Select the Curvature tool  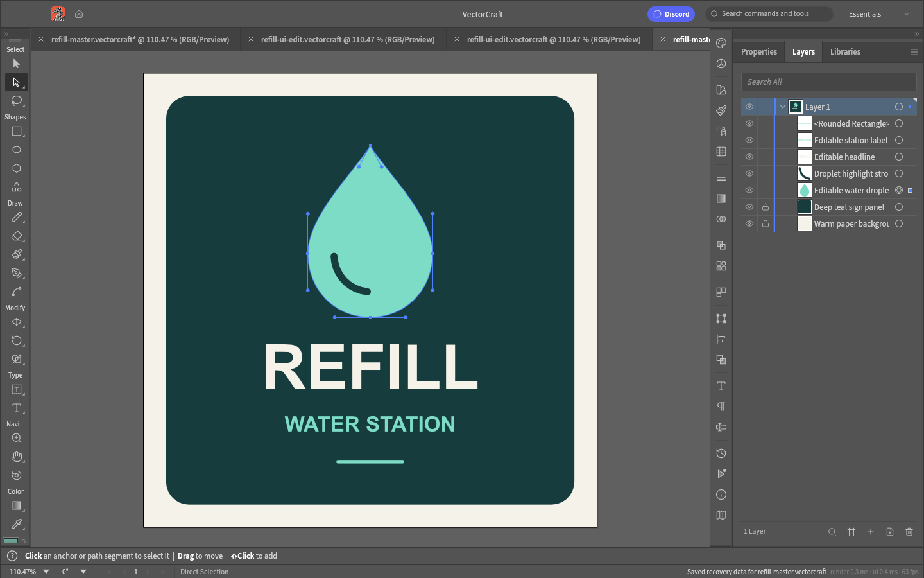pos(17,292)
